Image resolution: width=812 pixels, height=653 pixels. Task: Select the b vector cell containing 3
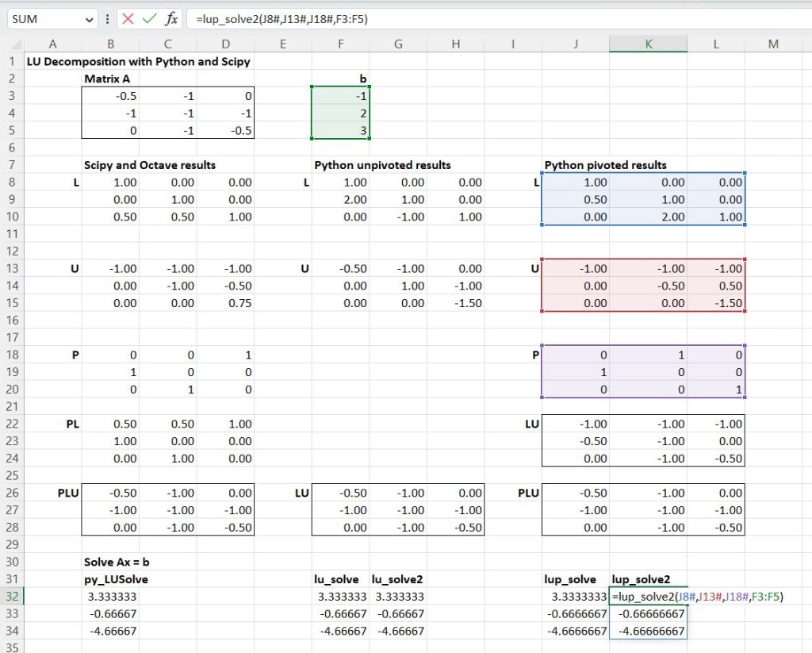[341, 130]
